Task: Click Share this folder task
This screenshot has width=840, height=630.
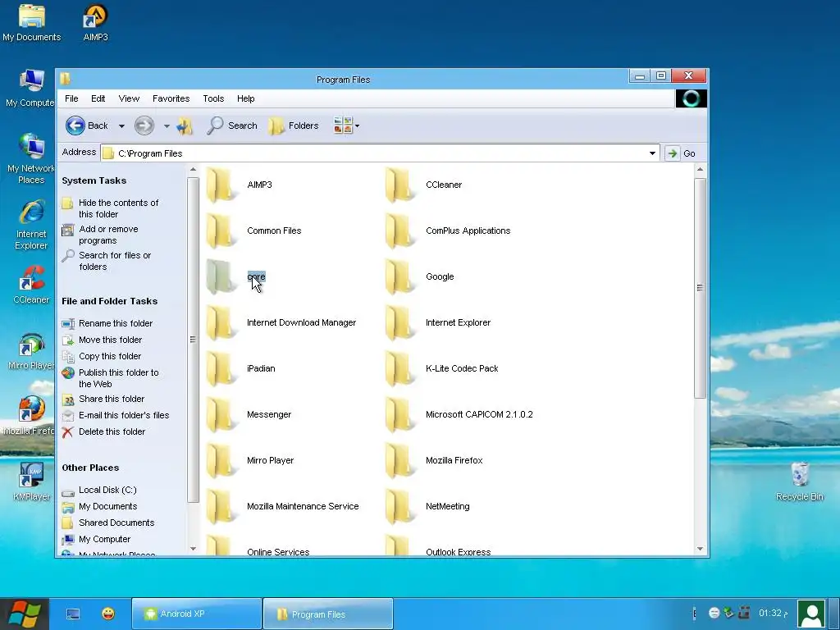Action: click(112, 399)
